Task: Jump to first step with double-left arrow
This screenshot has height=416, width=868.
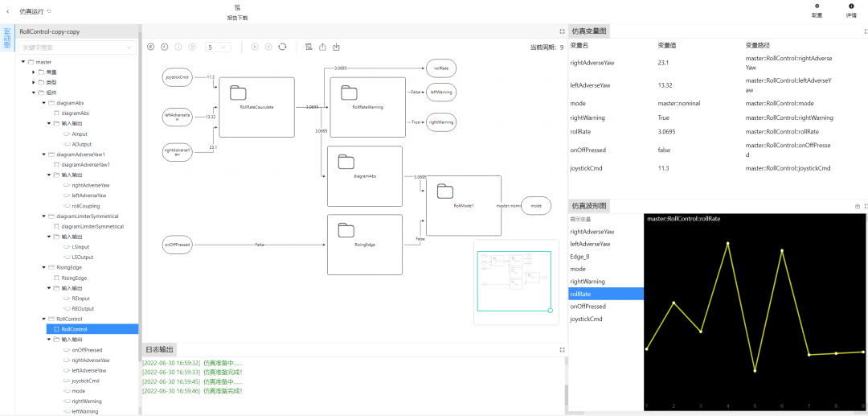Action: coord(150,47)
